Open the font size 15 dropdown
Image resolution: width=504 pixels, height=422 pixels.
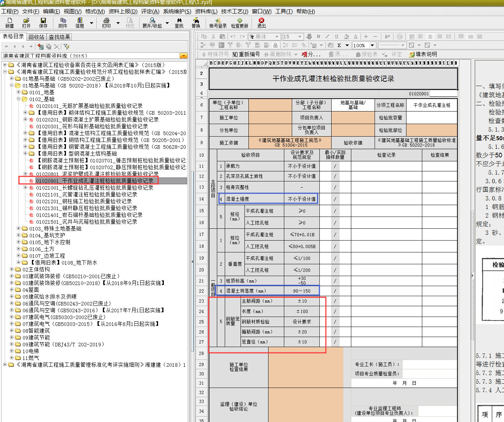click(300, 37)
